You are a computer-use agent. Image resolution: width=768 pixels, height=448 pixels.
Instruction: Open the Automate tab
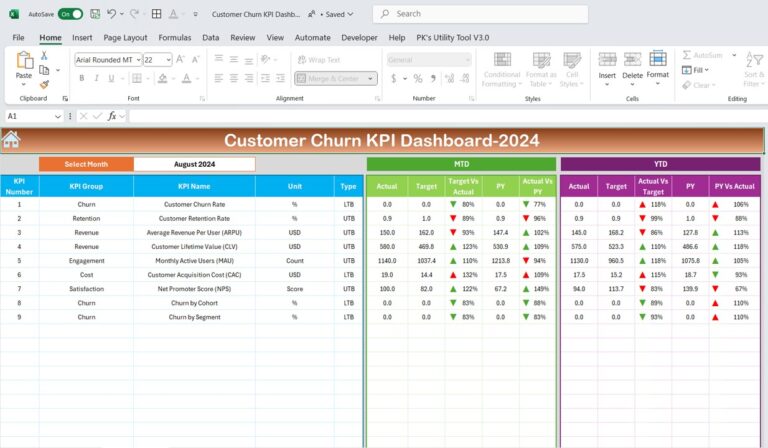pos(312,37)
